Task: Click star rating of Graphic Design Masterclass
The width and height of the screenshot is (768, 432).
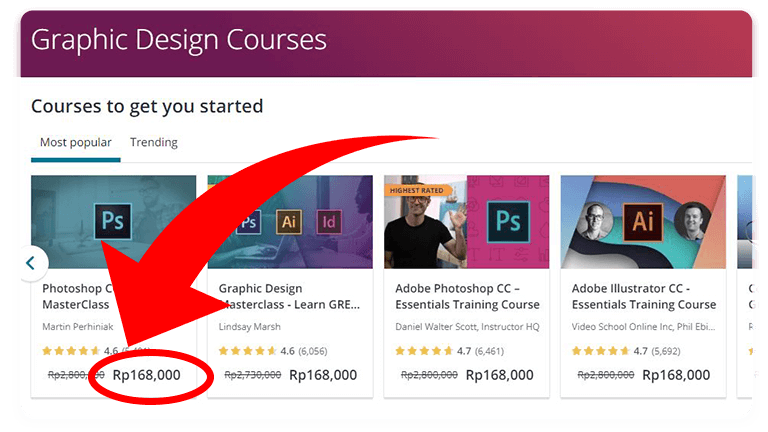Action: (248, 351)
